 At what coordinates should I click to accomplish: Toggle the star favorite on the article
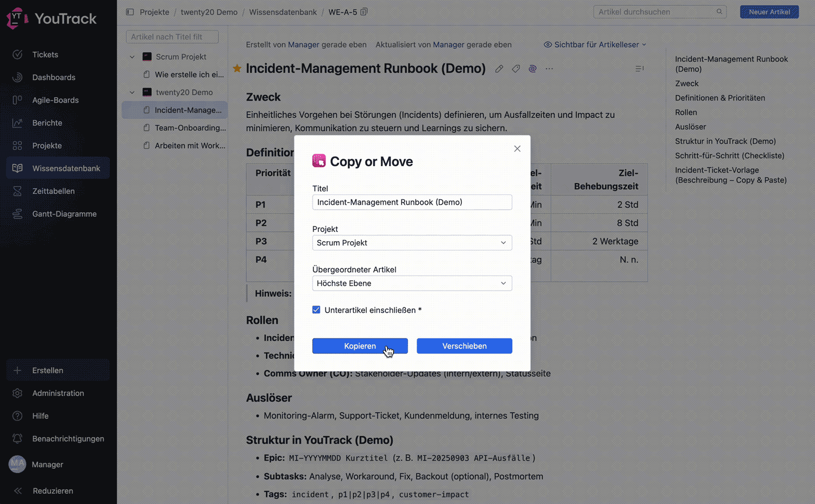[237, 68]
